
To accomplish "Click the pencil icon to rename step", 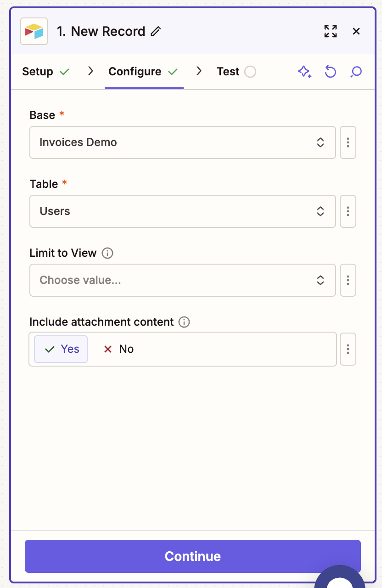I will (156, 31).
